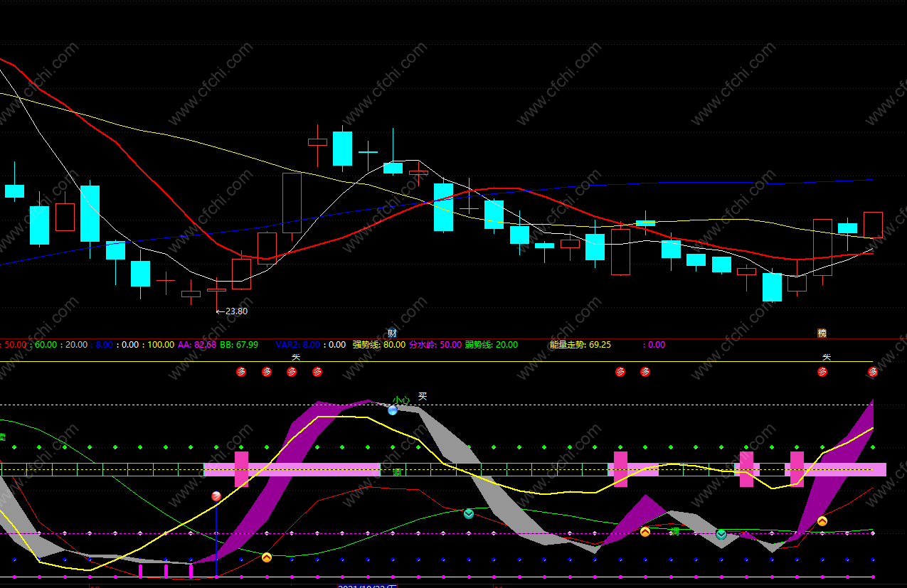Click the 榜 marker above the indicator bar
Screen dimensions: 907x588
(x=822, y=333)
